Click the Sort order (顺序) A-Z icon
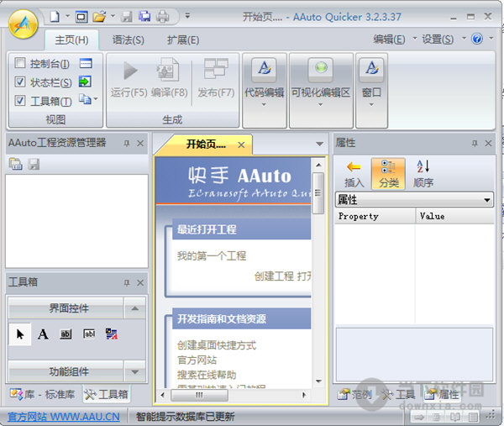Image resolution: width=504 pixels, height=426 pixels. [x=423, y=167]
